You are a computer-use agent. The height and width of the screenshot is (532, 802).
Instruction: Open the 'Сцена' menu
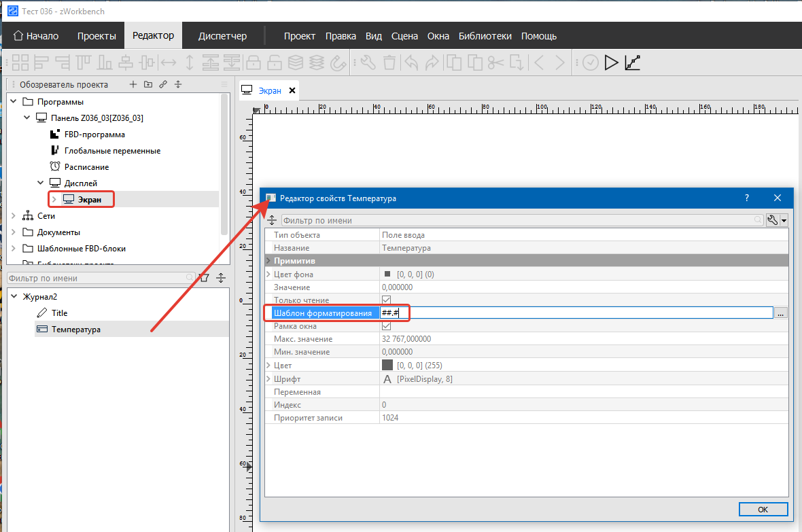(x=404, y=36)
